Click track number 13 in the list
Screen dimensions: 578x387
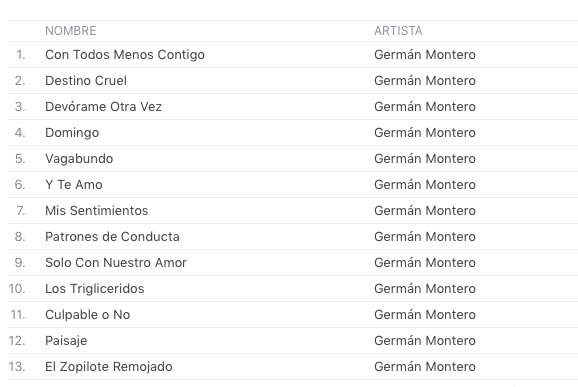tap(17, 366)
